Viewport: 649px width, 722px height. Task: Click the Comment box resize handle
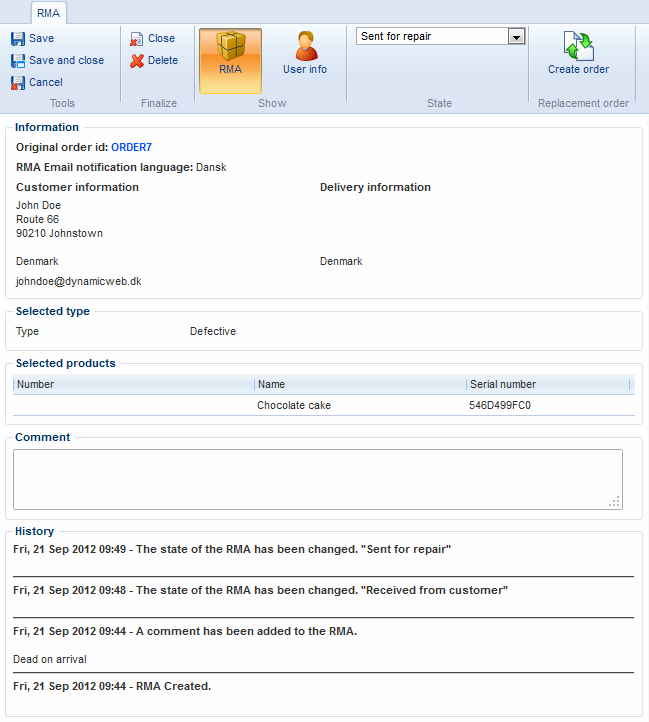point(615,502)
